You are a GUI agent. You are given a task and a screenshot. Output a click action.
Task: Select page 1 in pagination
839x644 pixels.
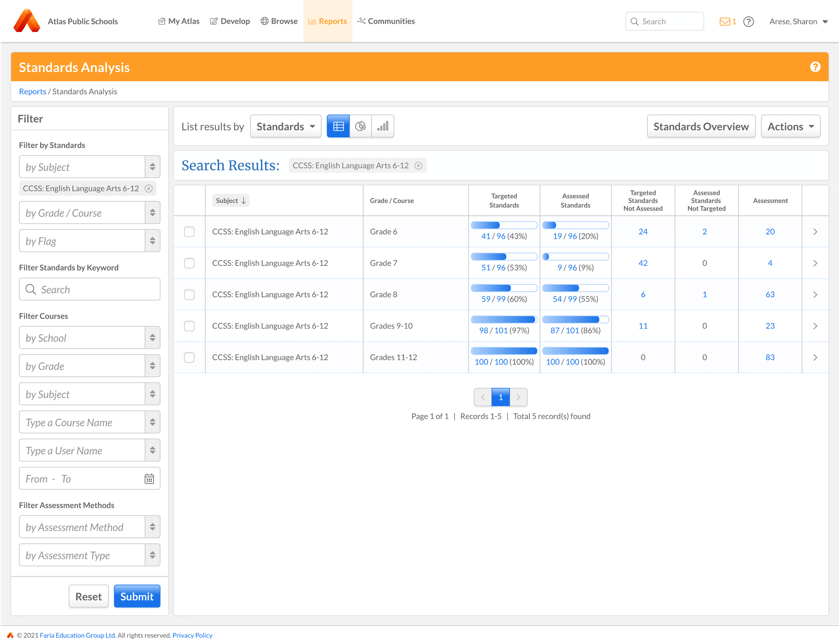pyautogui.click(x=501, y=397)
